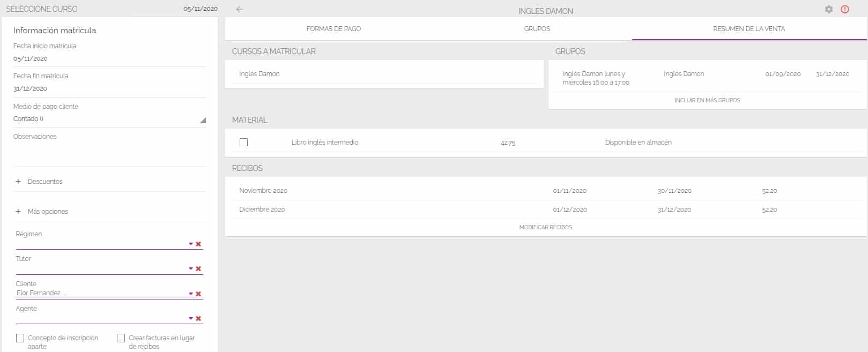Open the Régimen dropdown arrow
The width and height of the screenshot is (868, 352).
click(x=190, y=244)
